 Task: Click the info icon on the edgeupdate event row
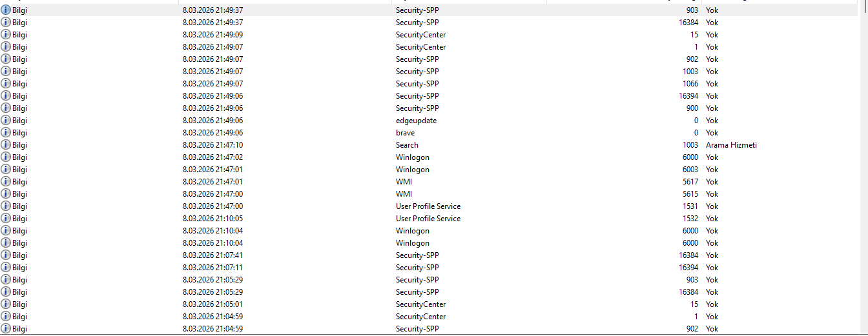[6, 121]
